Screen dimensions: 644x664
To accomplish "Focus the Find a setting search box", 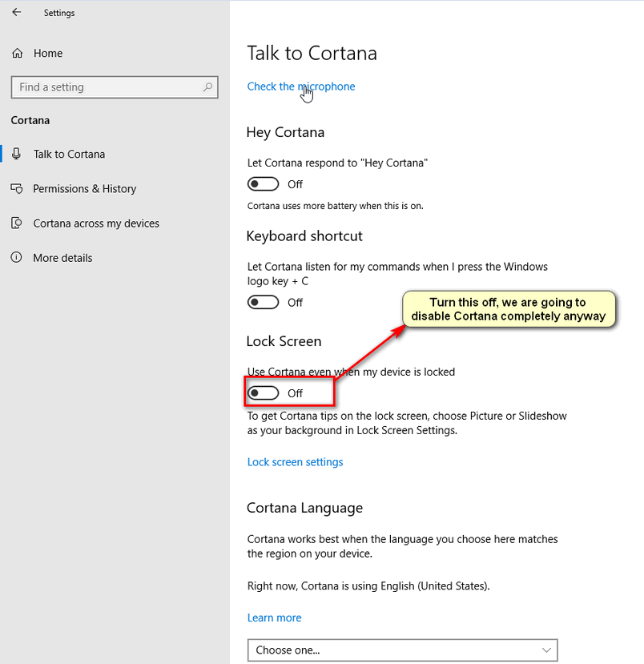I will point(115,87).
